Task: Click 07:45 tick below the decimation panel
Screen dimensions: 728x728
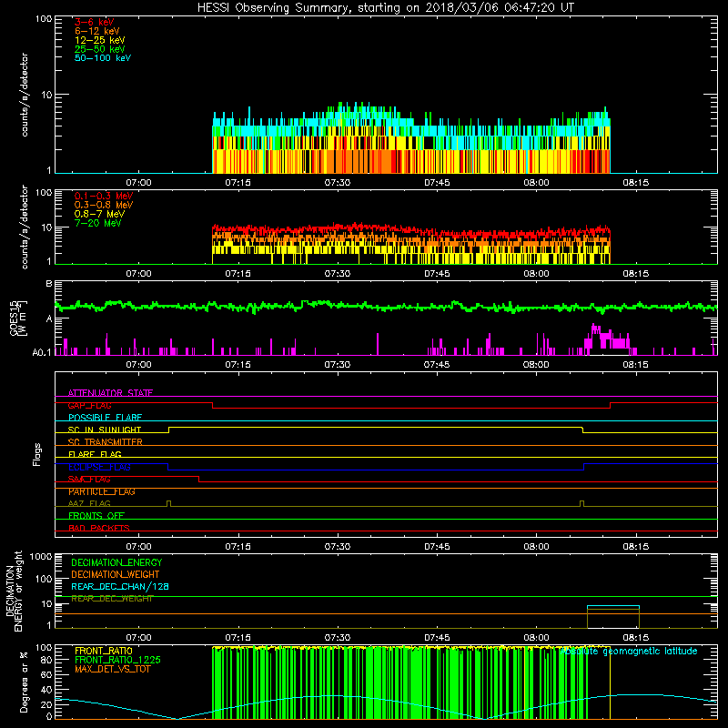Action: click(437, 638)
